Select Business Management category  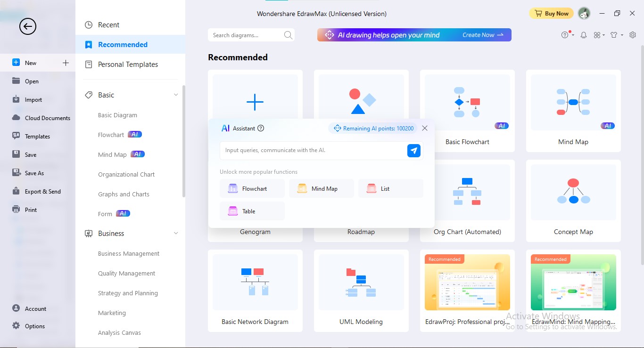[129, 253]
